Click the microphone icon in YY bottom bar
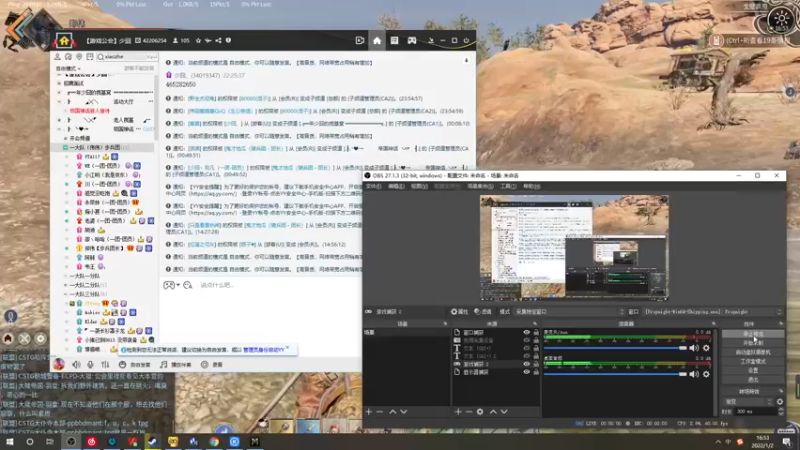The height and width of the screenshot is (450, 800). coord(90,364)
